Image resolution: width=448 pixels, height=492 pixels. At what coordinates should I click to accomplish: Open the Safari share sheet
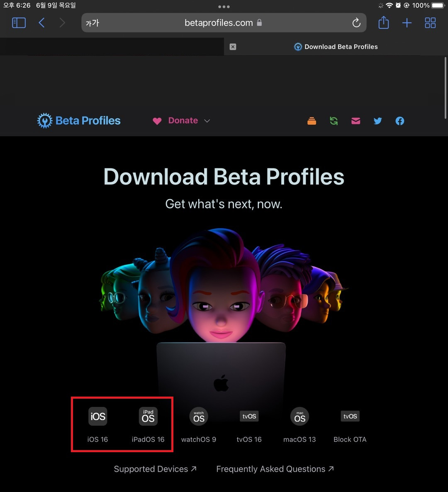tap(383, 22)
